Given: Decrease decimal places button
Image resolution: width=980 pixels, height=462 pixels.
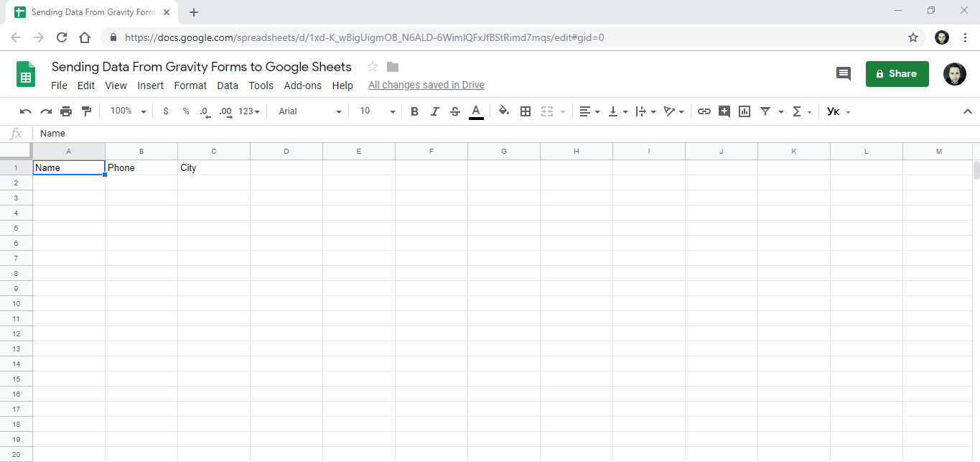Looking at the screenshot, I should point(205,111).
